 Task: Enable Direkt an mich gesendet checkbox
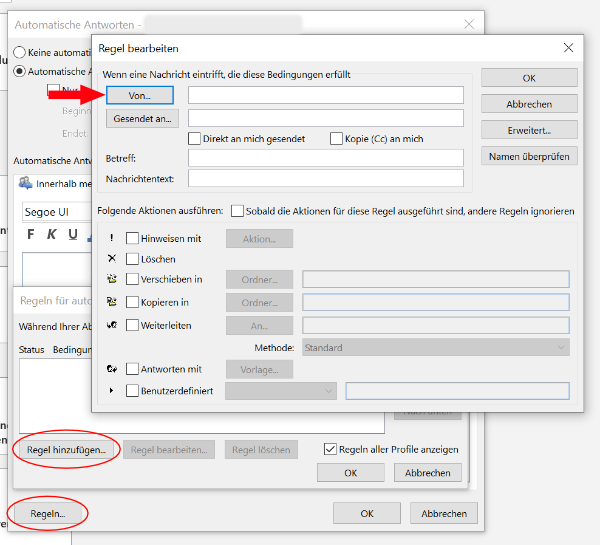click(x=194, y=139)
